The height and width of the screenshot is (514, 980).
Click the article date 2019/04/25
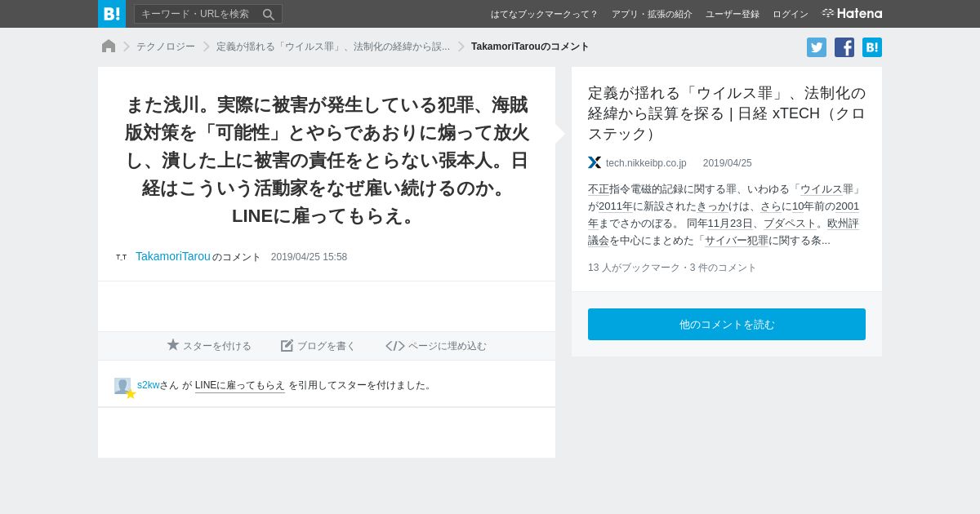[728, 163]
